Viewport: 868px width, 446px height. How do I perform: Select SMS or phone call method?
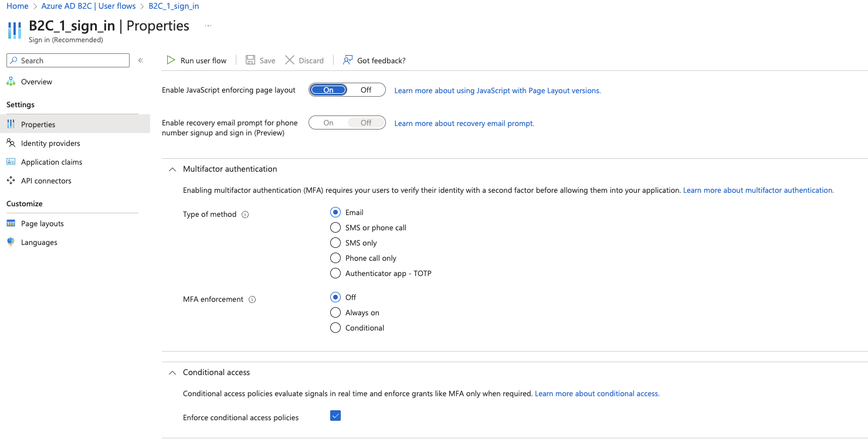coord(335,227)
